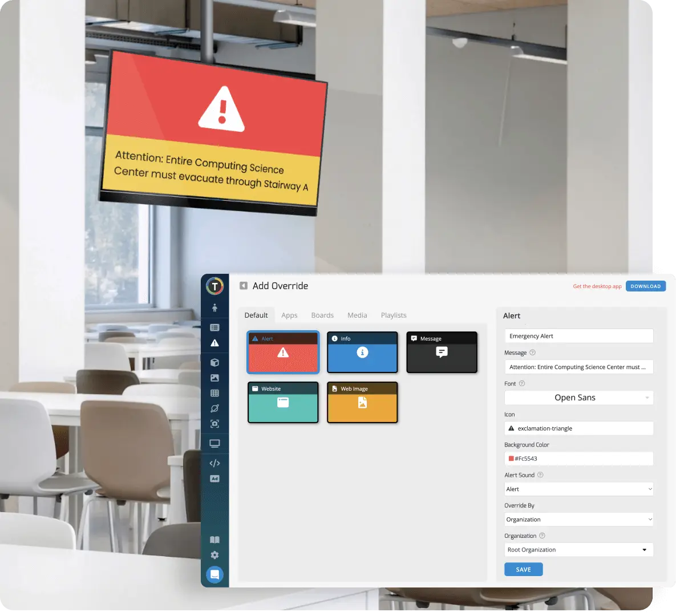The width and height of the screenshot is (676, 616).
Task: Open the image media icon in sidebar
Action: click(214, 378)
